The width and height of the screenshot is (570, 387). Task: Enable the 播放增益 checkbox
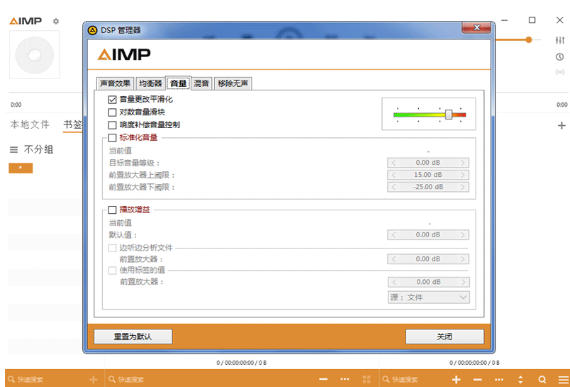point(112,210)
